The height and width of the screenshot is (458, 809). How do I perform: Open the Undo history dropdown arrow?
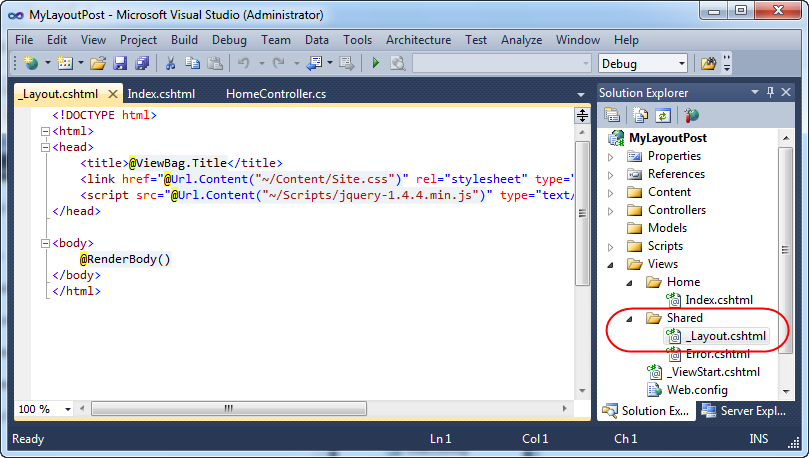coord(262,63)
